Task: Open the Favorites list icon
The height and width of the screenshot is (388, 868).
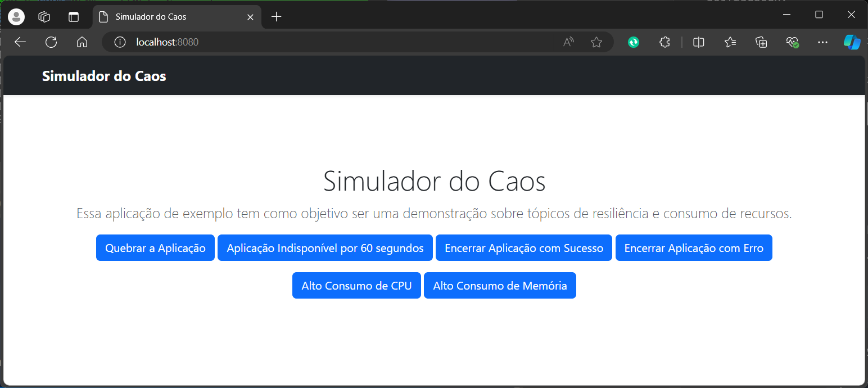Action: tap(730, 42)
